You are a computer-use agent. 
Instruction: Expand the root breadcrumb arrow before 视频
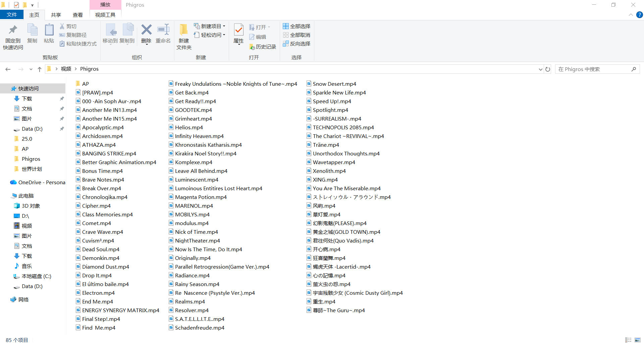pyautogui.click(x=56, y=69)
